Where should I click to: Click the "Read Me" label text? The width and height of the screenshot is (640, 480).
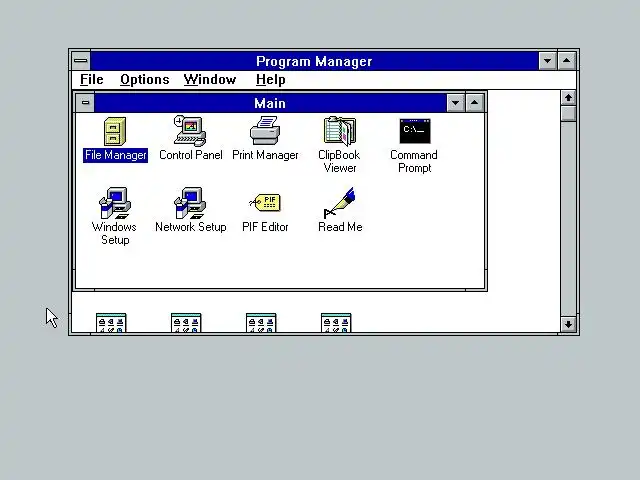(340, 227)
